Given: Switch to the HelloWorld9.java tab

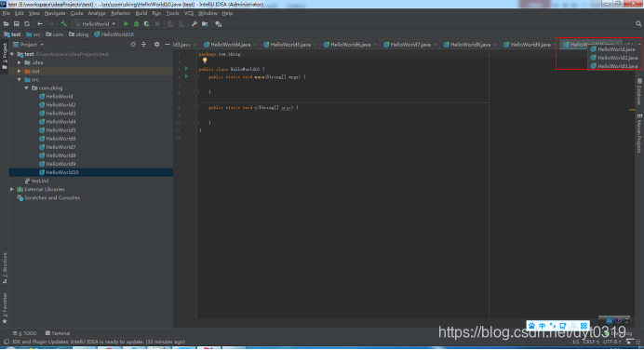Looking at the screenshot, I should click(530, 45).
